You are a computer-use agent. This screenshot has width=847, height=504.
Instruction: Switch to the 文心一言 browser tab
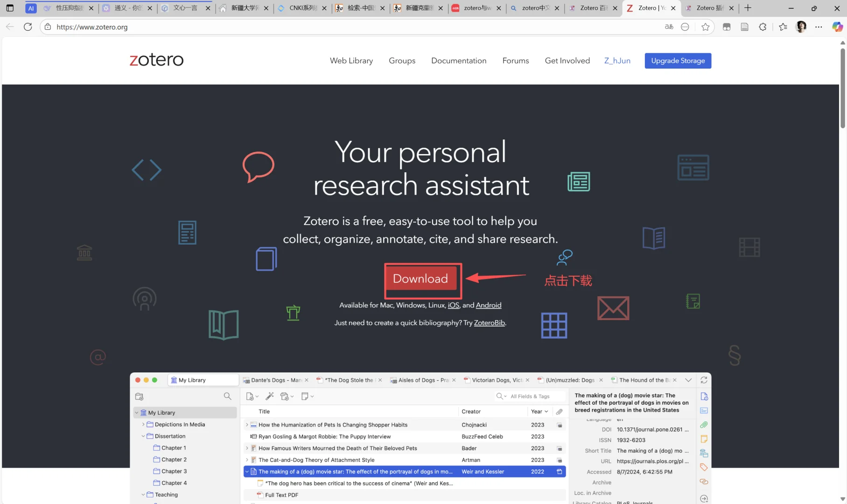[x=185, y=8]
